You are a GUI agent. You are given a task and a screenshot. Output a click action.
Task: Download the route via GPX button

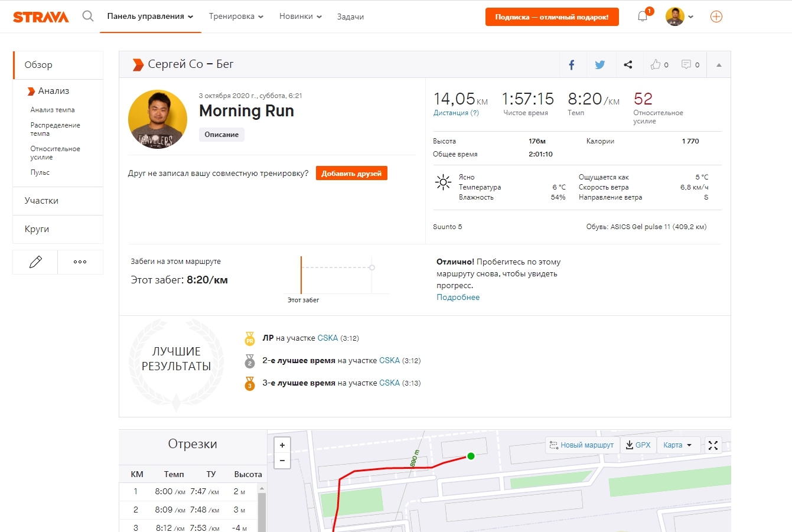(638, 445)
